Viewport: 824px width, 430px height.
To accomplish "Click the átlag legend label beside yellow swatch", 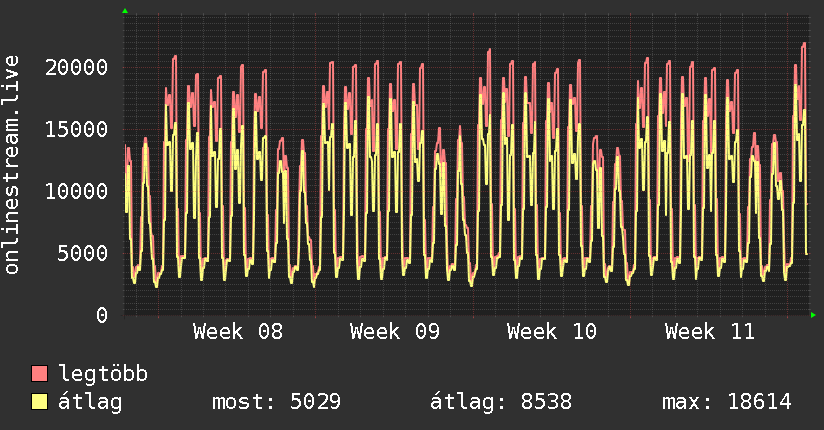I will point(90,402).
